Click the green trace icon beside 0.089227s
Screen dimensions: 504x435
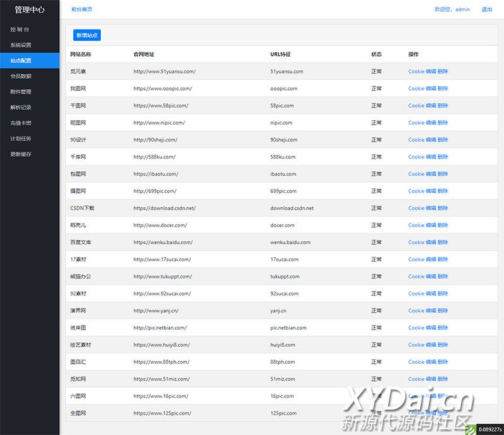tap(470, 429)
